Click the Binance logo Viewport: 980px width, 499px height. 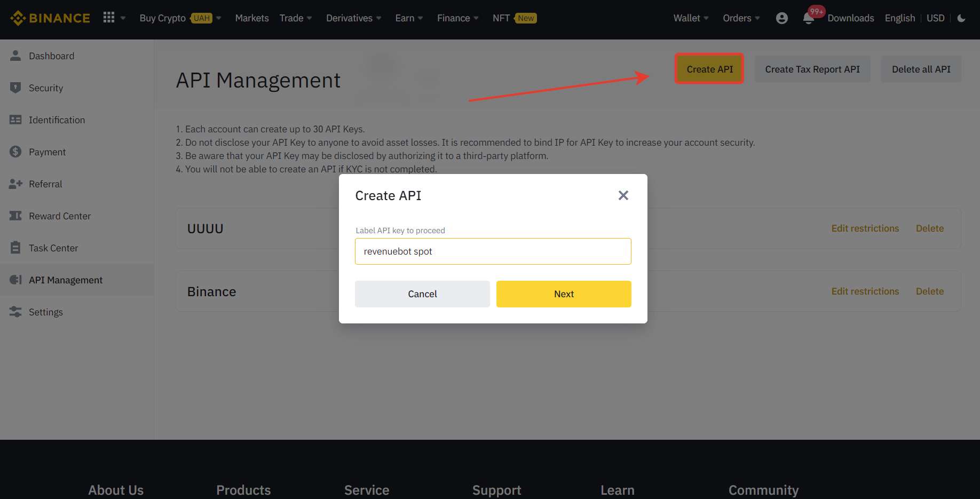pyautogui.click(x=50, y=18)
